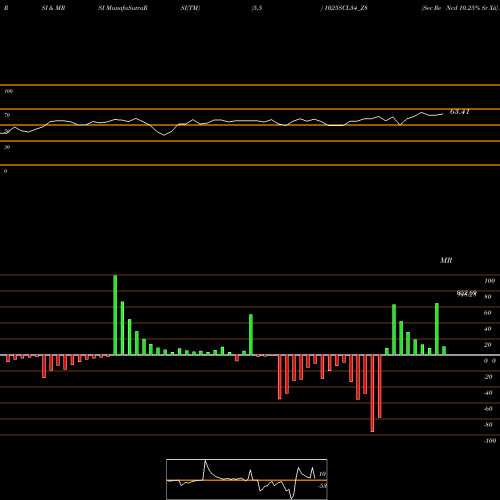Select the tallest green MR bar
The height and width of the screenshot is (500, 500).
115,315
